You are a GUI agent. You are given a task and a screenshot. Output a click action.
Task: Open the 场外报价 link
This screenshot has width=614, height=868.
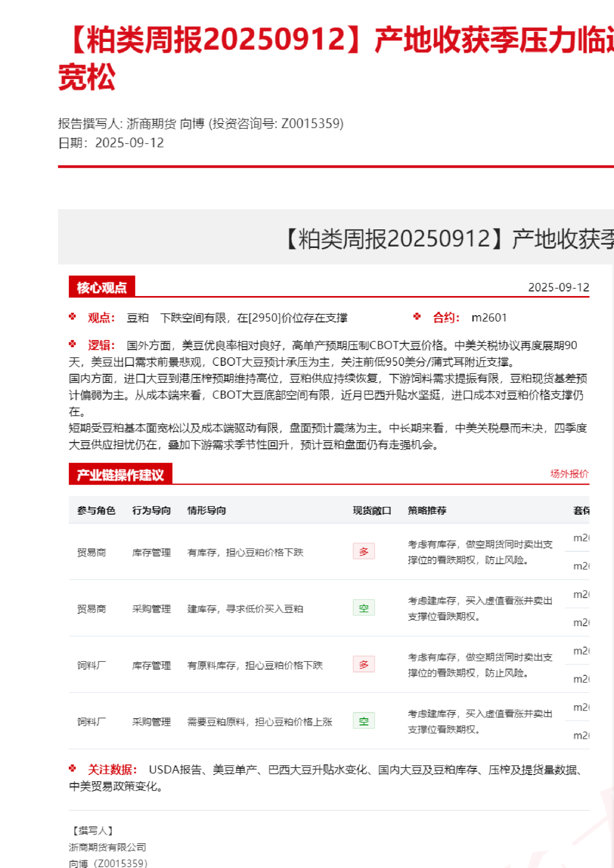tap(569, 474)
